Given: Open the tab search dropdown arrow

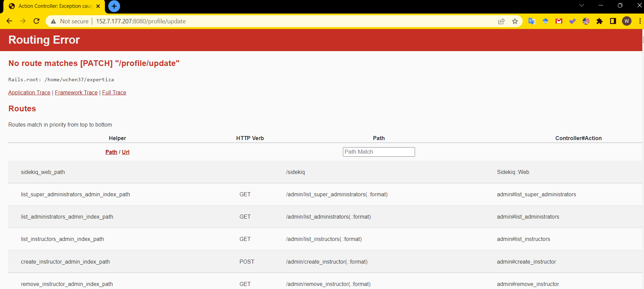Looking at the screenshot, I should tap(581, 5).
